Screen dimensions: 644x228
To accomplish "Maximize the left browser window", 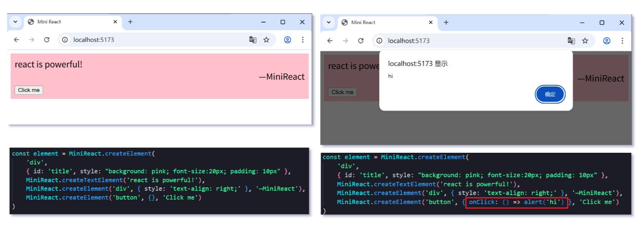I will tap(283, 22).
